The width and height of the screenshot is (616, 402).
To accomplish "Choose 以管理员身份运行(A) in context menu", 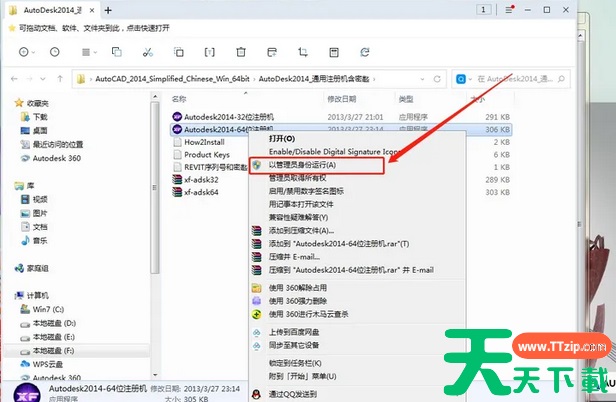I will [x=302, y=165].
